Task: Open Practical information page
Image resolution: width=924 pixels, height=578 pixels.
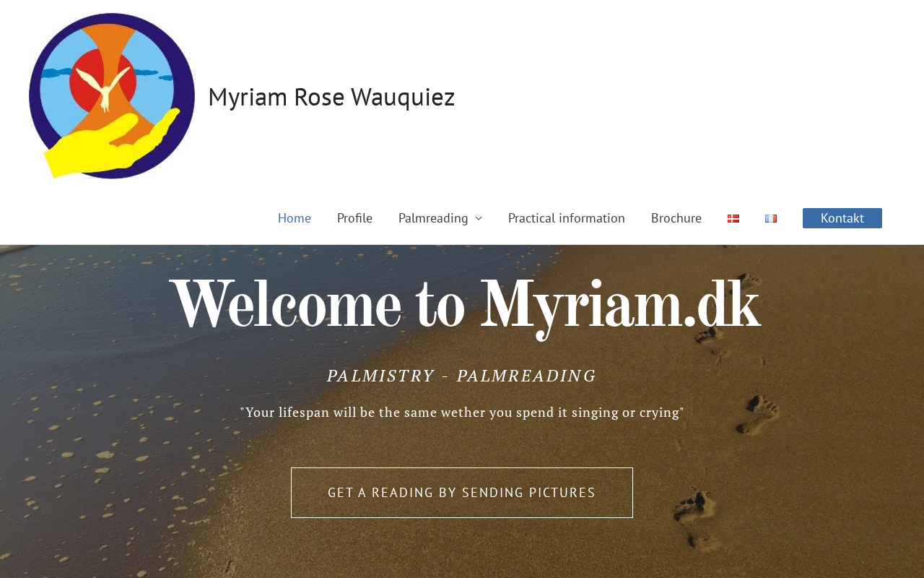Action: coord(567,218)
